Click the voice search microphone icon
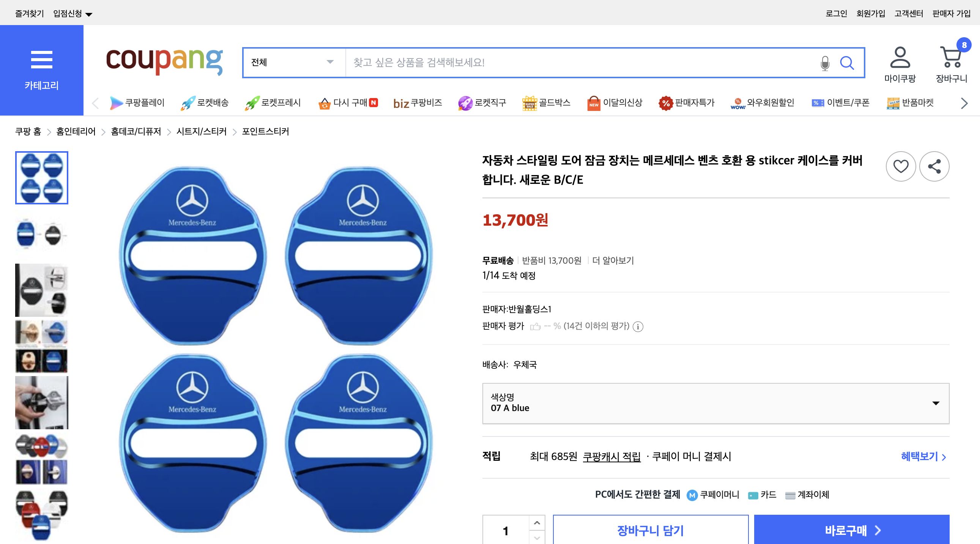The width and height of the screenshot is (980, 544). [825, 63]
